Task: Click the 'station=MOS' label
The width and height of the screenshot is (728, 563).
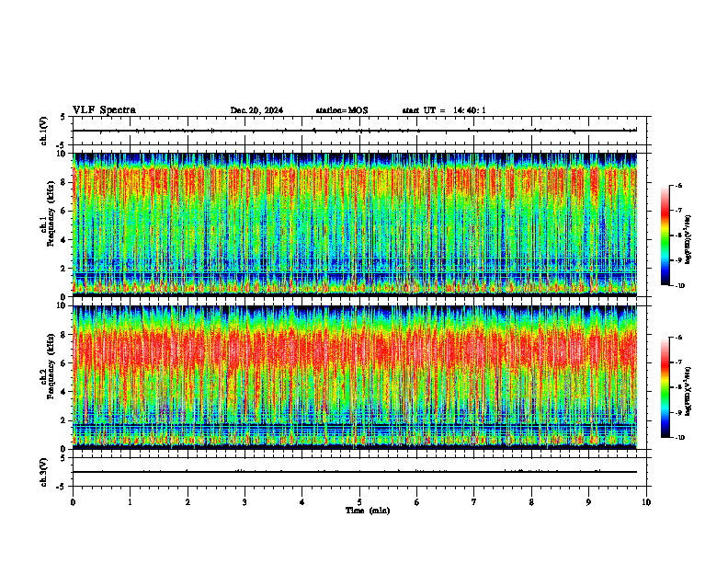Action: [x=342, y=110]
